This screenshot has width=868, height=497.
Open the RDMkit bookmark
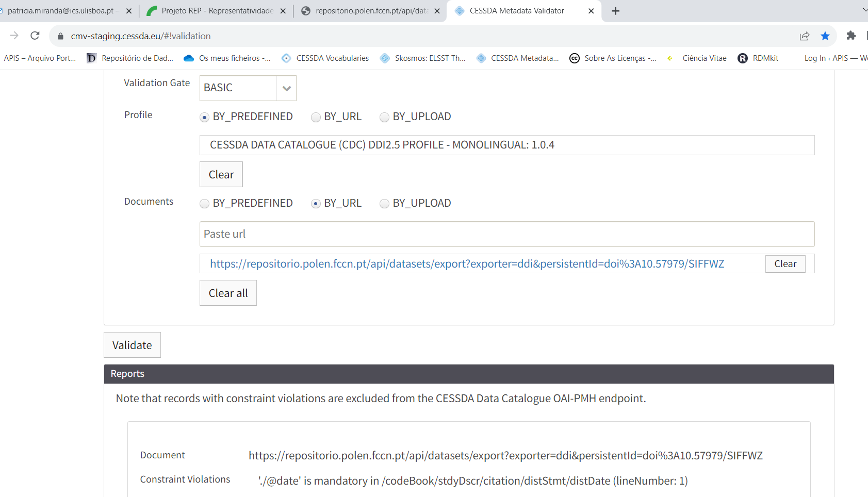pos(758,58)
